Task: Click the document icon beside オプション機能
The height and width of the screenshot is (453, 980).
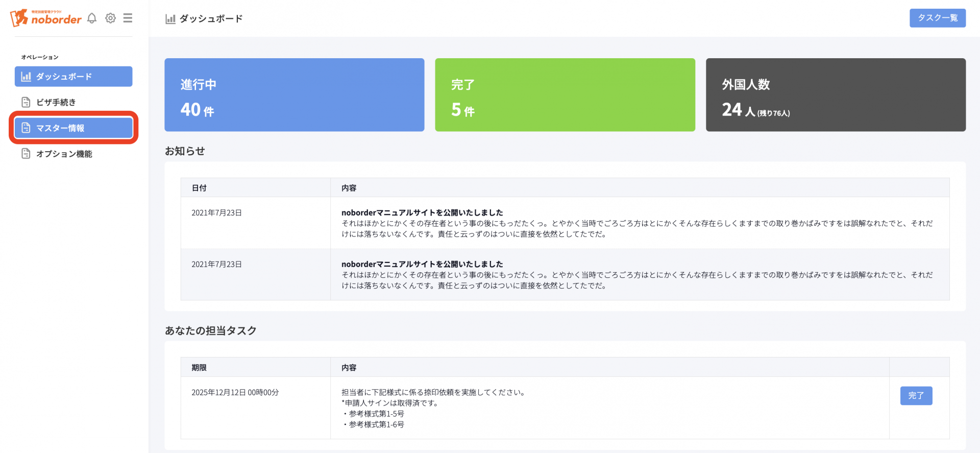Action: 26,154
